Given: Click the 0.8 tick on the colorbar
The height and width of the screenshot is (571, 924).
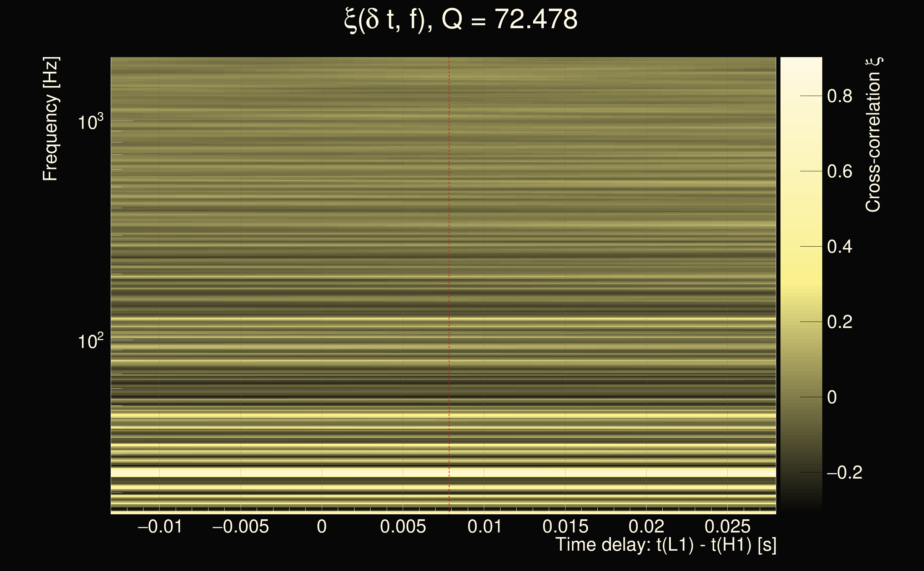Looking at the screenshot, I should [x=839, y=96].
